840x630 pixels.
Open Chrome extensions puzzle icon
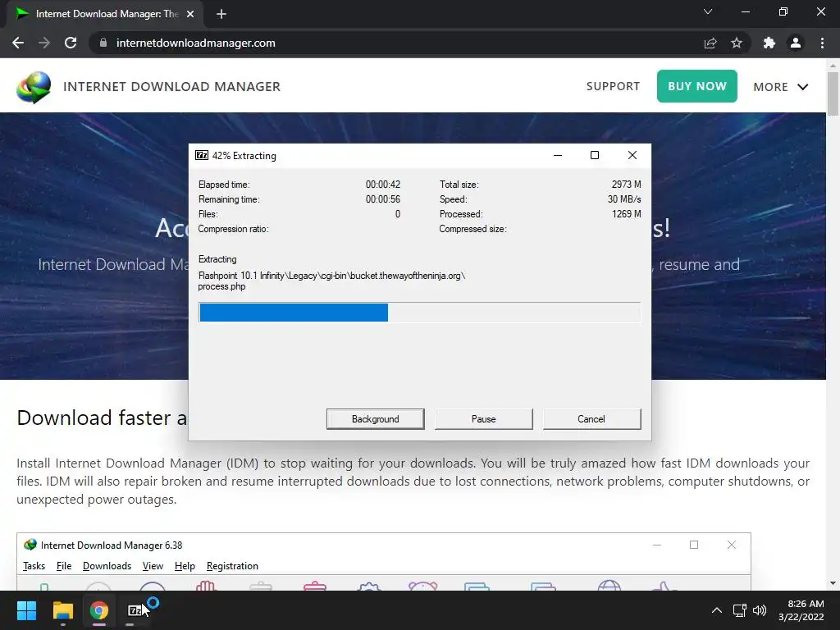coord(769,43)
